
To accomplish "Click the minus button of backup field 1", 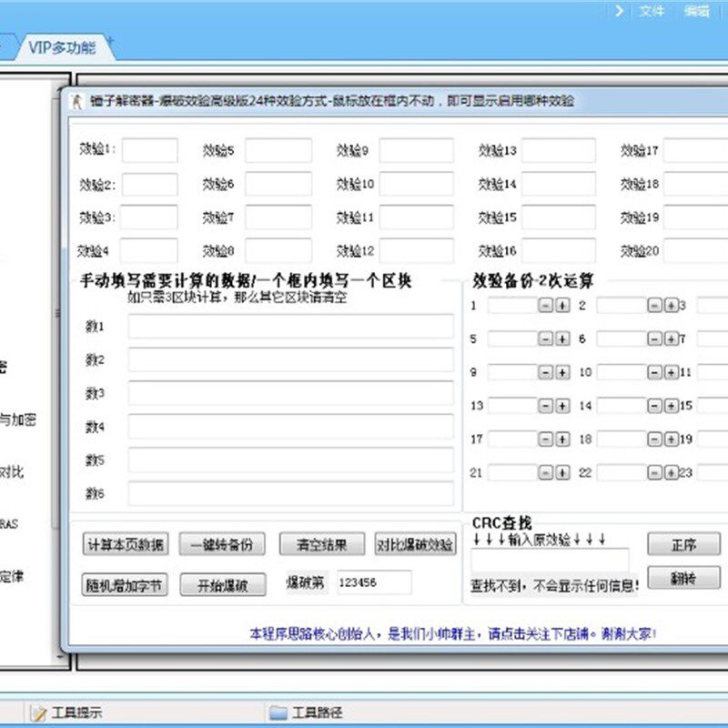I will click(545, 306).
